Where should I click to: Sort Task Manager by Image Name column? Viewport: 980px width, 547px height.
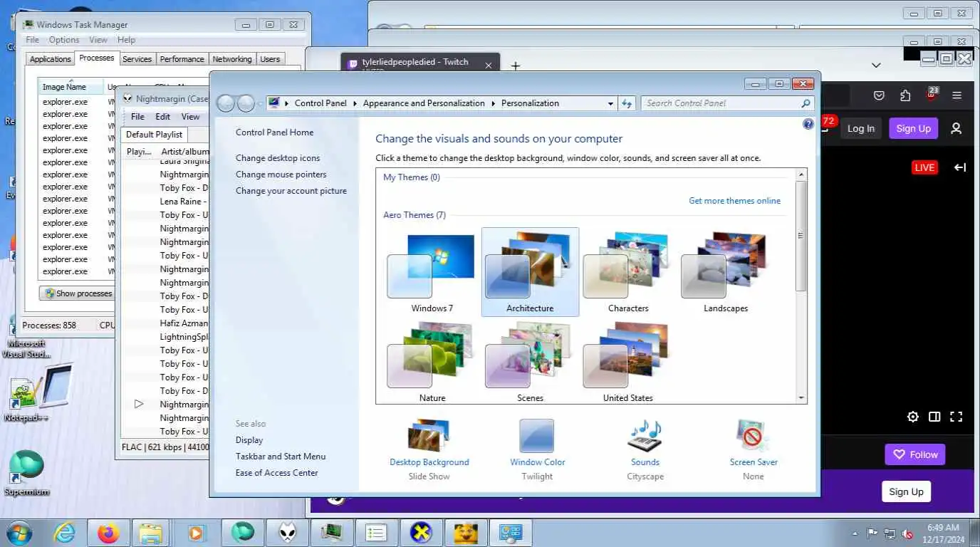click(x=70, y=87)
